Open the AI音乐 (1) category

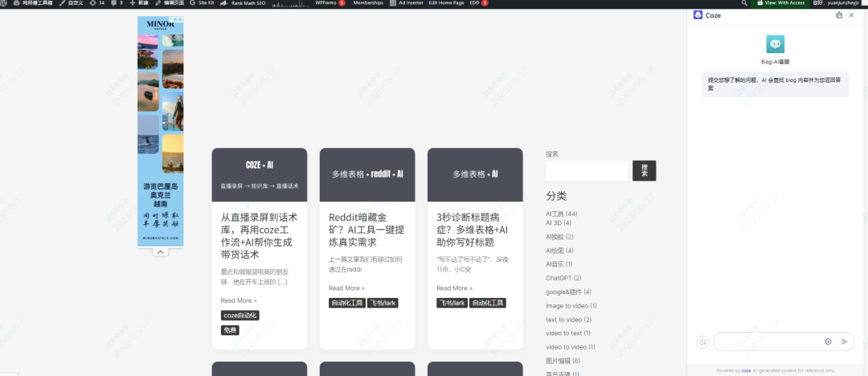point(559,264)
